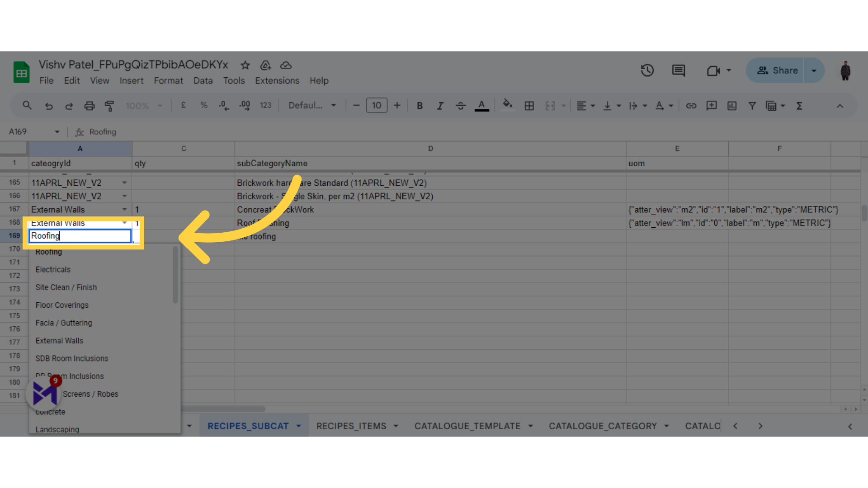Open vertical align dropdown
The width and height of the screenshot is (868, 488).
[x=612, y=106]
